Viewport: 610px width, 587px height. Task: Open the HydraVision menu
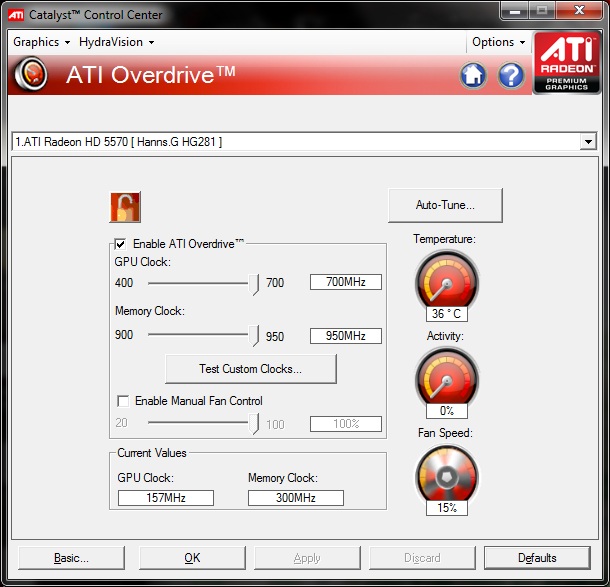[x=116, y=42]
